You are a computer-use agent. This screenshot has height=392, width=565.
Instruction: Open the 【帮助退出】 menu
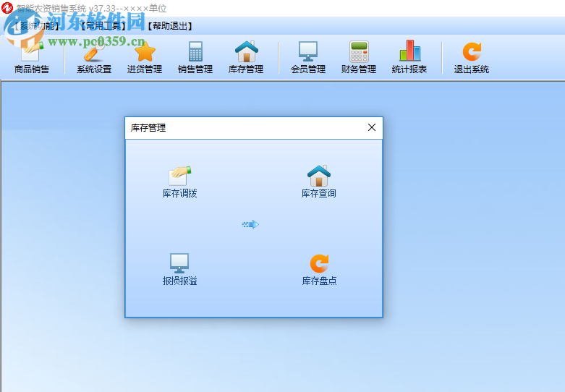[170, 26]
